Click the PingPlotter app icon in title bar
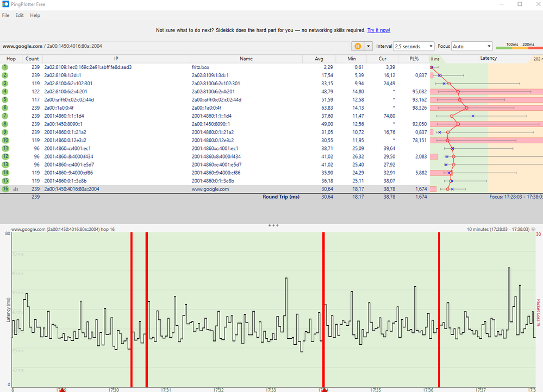Screen dimensions: 543x392 click(x=5, y=4)
